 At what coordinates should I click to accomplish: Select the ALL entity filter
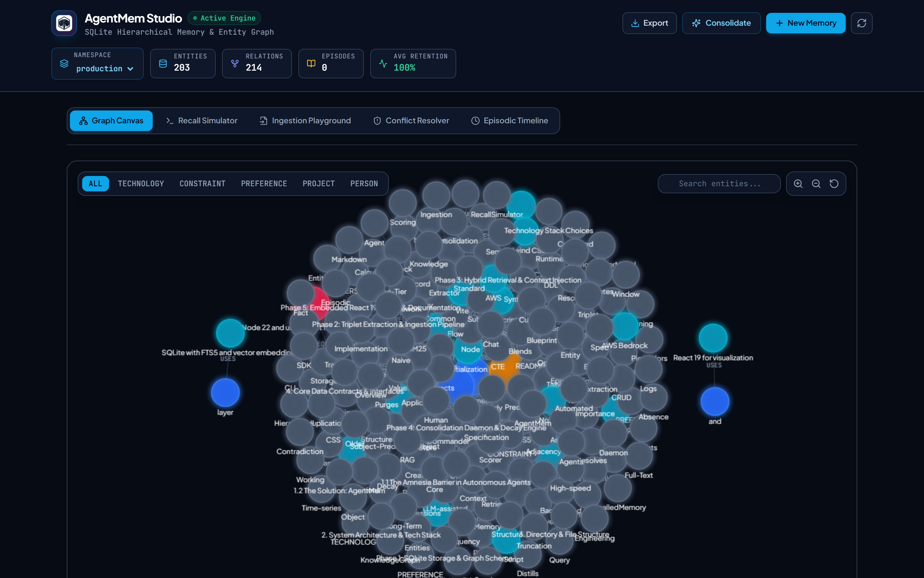coord(96,183)
